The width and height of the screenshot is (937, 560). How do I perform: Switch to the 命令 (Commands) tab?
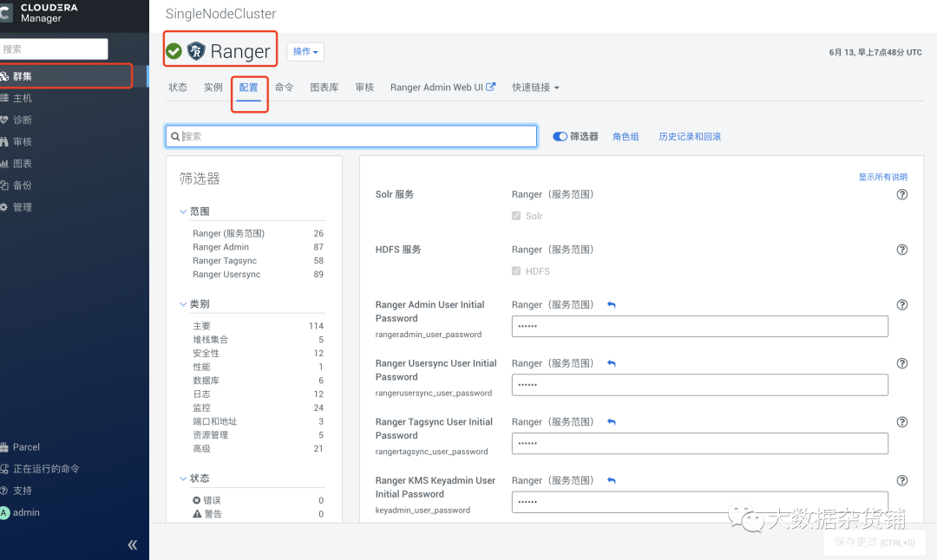pyautogui.click(x=284, y=88)
